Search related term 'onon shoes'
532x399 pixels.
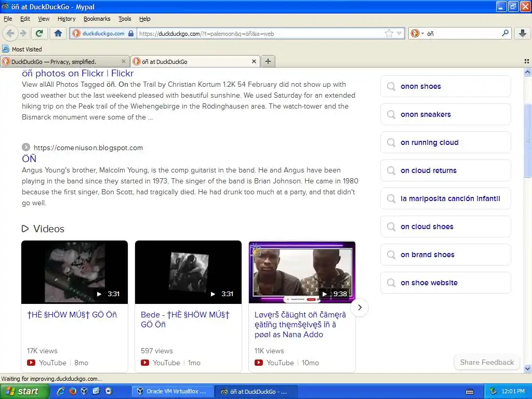click(x=445, y=86)
